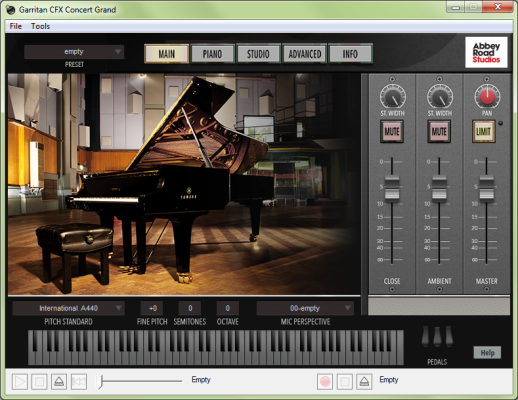The image size is (518, 400).
Task: Click the FINE PITCH value field
Action: (152, 308)
